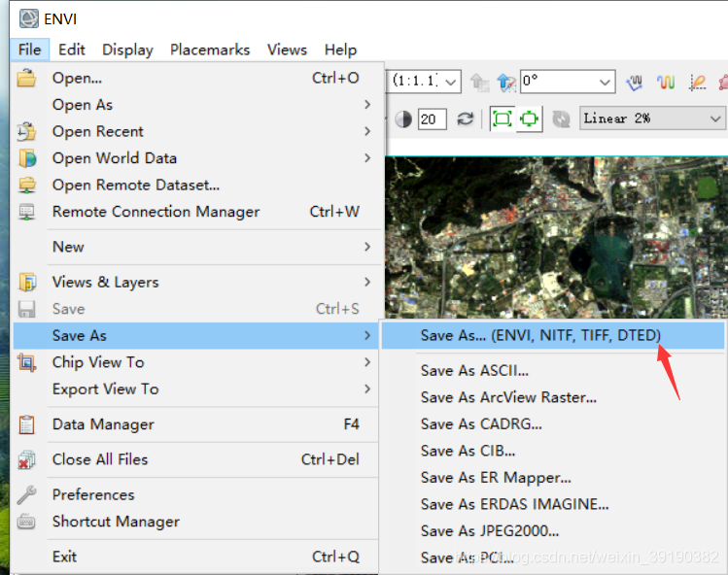Choose Save As ASCII...
Viewport: 728px width, 575px height.
click(552, 371)
